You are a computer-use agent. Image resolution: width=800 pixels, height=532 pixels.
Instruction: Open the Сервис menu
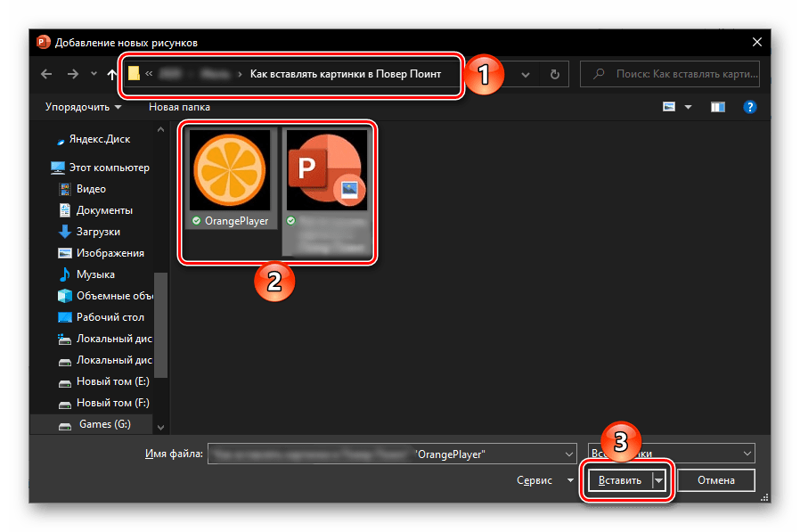(x=544, y=480)
